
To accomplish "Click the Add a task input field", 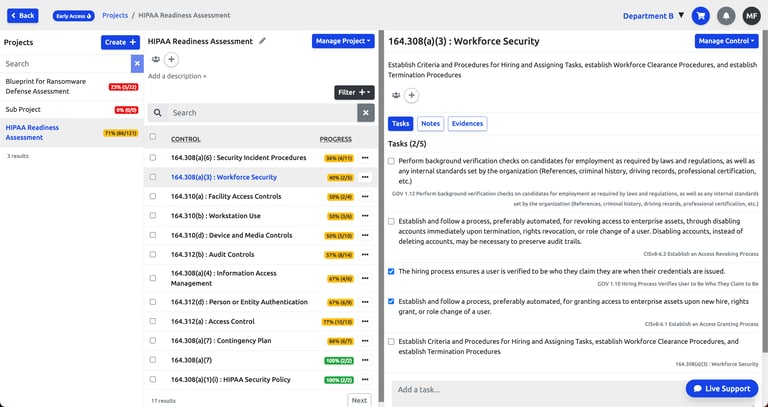I will click(x=539, y=390).
